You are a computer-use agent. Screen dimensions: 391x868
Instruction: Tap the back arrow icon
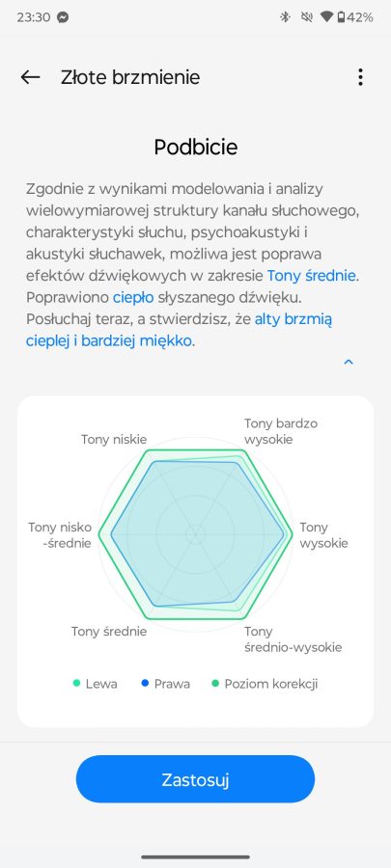click(x=30, y=77)
